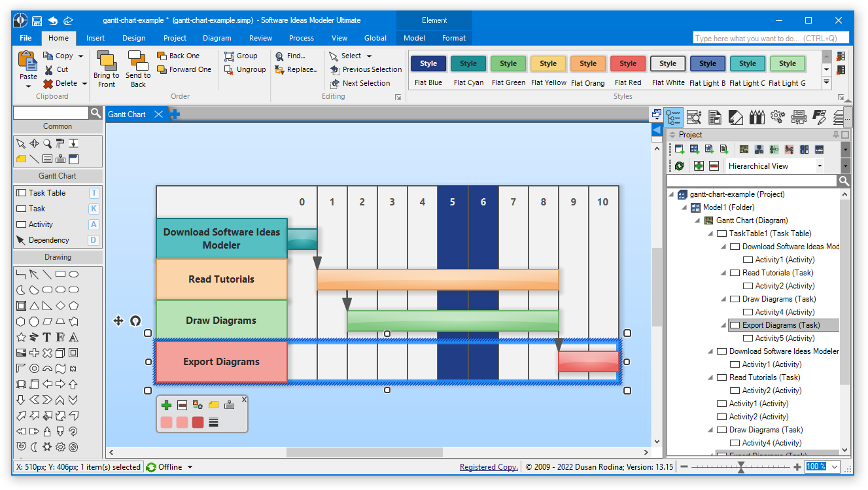Click the Paste clipboard icon
Screen dimensions: 868x490
[27, 61]
